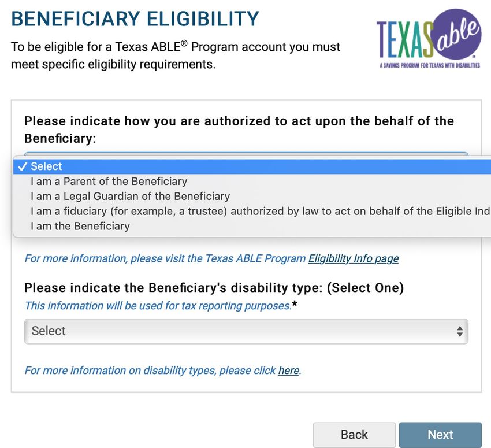The height and width of the screenshot is (448, 491).
Task: Click the authorization question label text
Action: (239, 129)
